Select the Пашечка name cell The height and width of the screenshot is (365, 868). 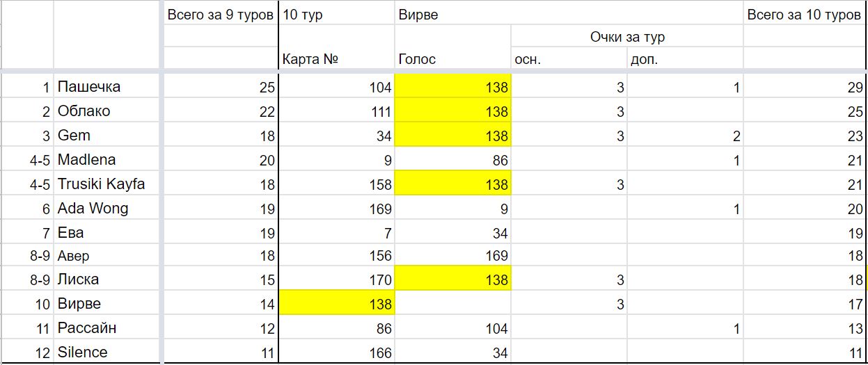(108, 87)
